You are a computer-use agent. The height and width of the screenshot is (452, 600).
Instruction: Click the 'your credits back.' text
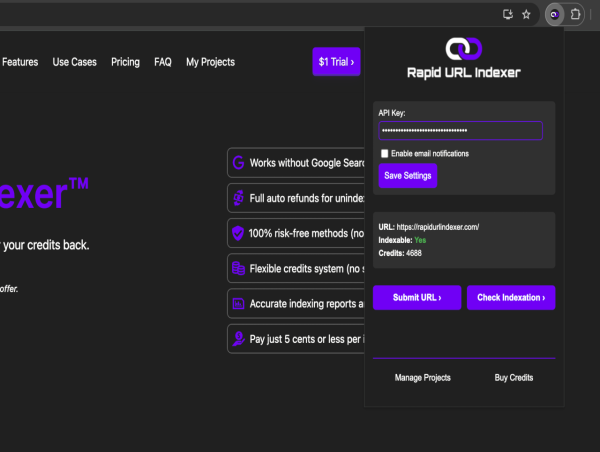[x=46, y=245]
